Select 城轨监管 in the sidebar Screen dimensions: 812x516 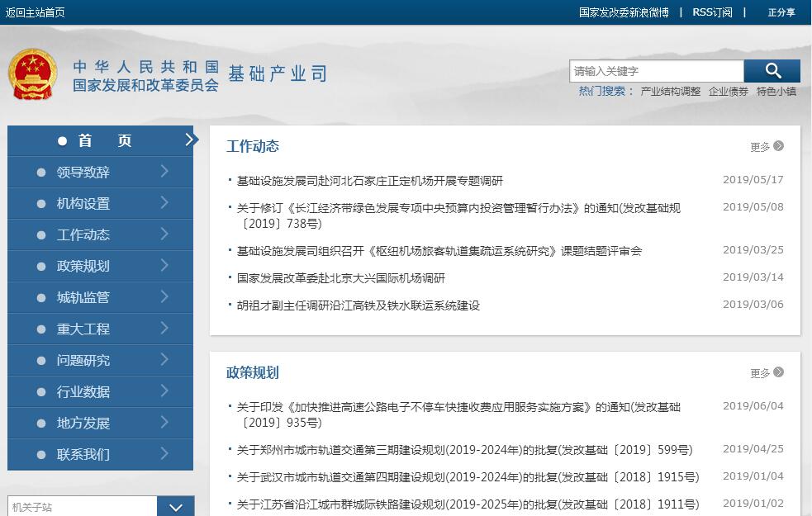[83, 297]
